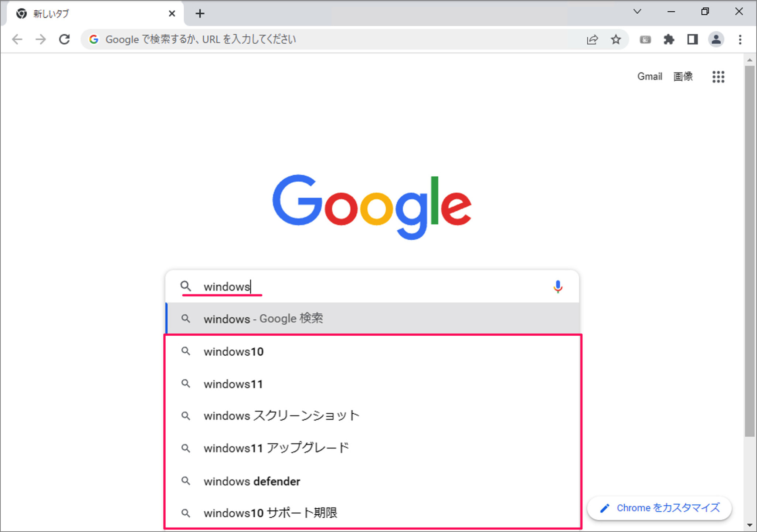Viewport: 757px width, 532px height.
Task: Choose the windows10 suggestion
Action: 372,352
